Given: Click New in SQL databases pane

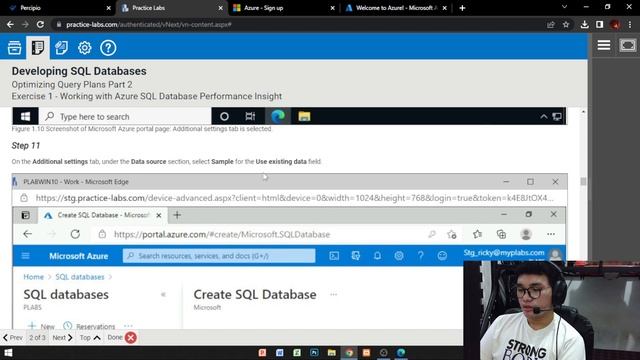Looking at the screenshot, I should 41,326.
